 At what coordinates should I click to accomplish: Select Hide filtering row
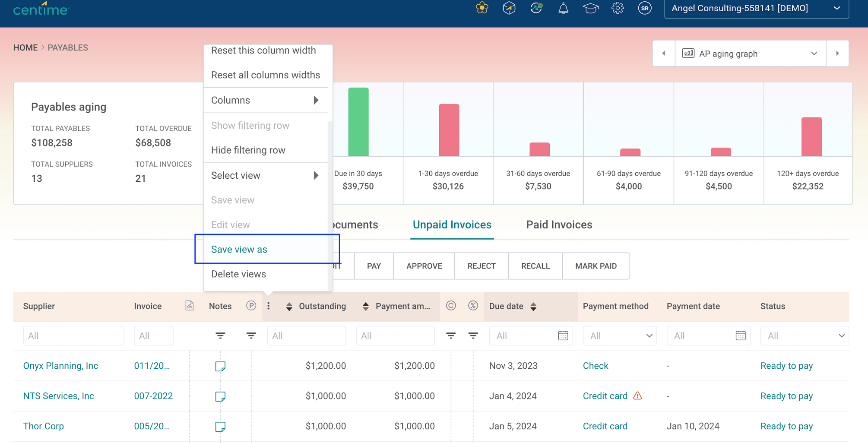(x=266, y=150)
